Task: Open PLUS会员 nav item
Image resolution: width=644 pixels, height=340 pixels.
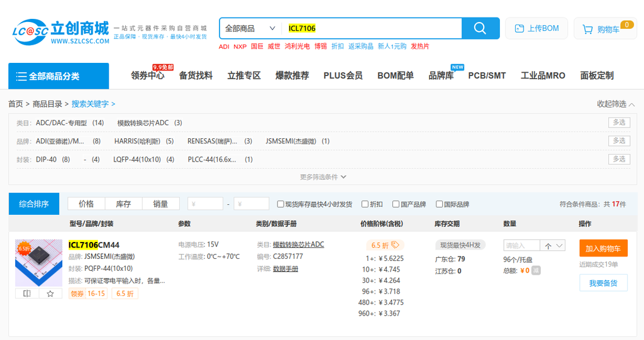Action: point(343,75)
